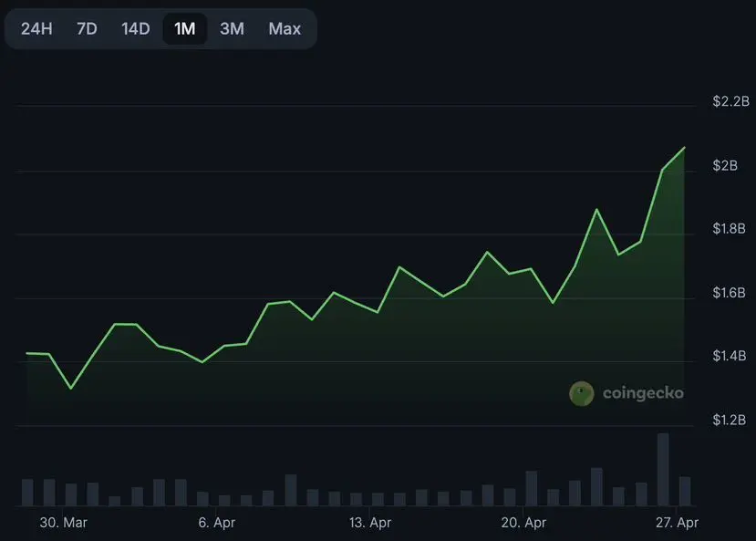Switch chart to 3M range
Image resolution: width=756 pixels, height=541 pixels.
pyautogui.click(x=233, y=28)
